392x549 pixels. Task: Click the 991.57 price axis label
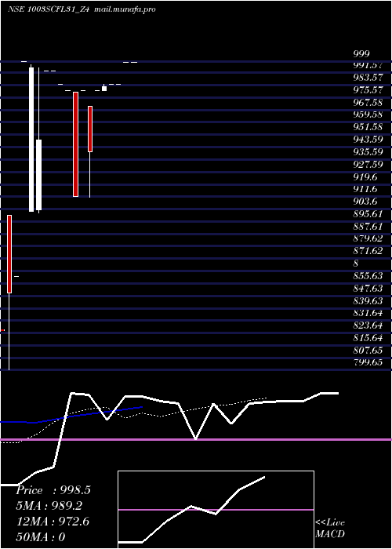coord(368,65)
